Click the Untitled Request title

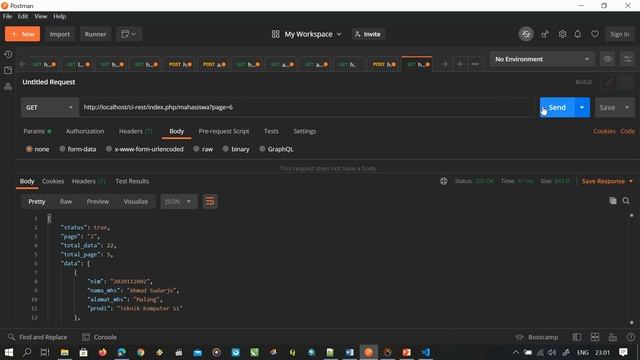[x=49, y=82]
